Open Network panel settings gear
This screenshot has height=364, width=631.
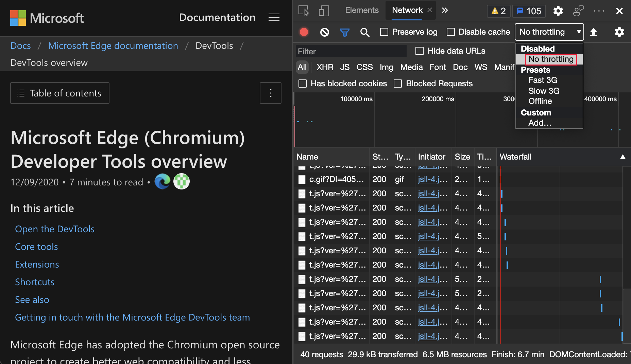point(619,32)
